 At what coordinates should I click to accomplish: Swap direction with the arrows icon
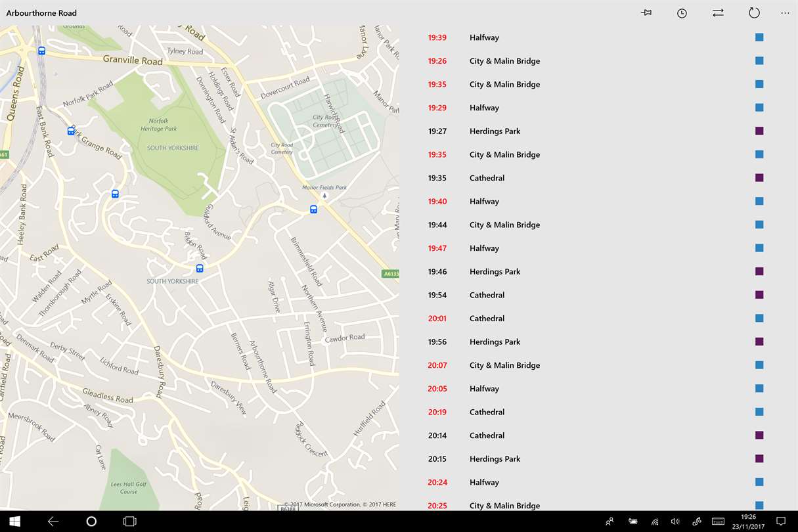pyautogui.click(x=718, y=13)
